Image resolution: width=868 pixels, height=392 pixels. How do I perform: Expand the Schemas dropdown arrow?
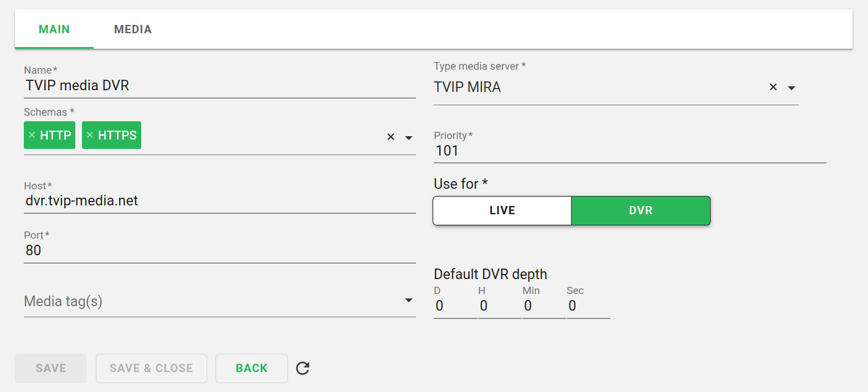point(409,137)
